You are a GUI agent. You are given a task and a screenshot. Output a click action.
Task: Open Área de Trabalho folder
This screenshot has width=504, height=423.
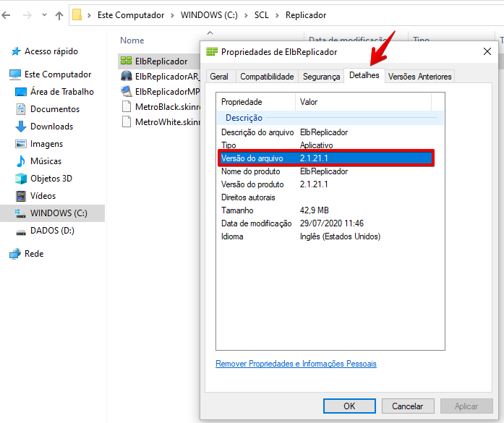click(x=62, y=92)
